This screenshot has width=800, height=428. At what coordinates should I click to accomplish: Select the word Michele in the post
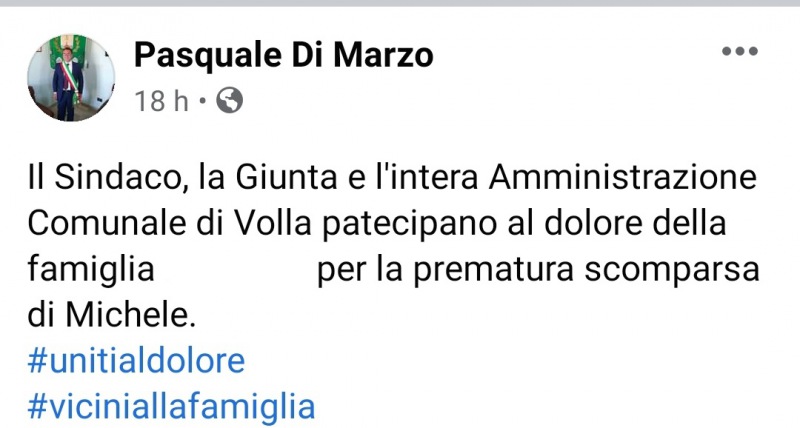point(131,315)
